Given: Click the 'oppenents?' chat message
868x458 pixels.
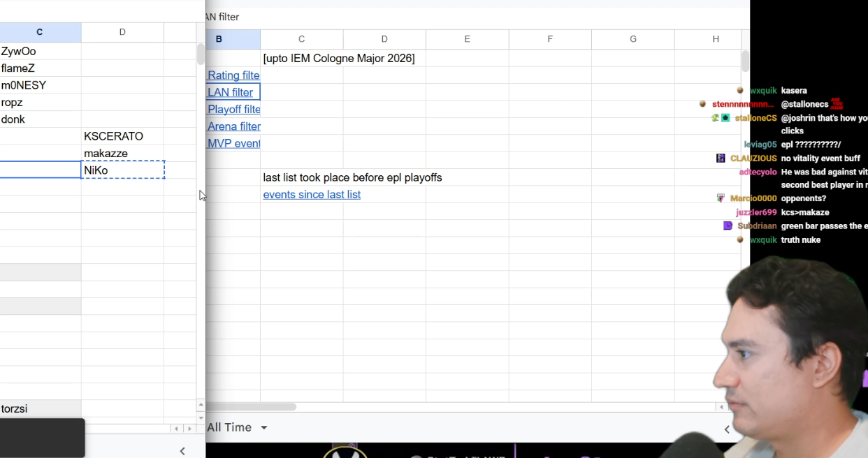Looking at the screenshot, I should tap(804, 198).
